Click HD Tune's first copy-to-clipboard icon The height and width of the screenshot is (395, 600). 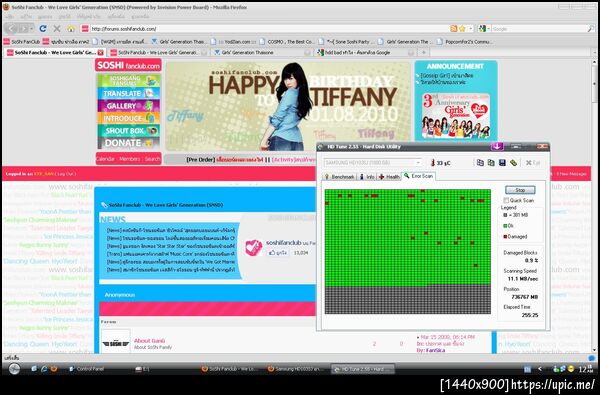pyautogui.click(x=480, y=163)
